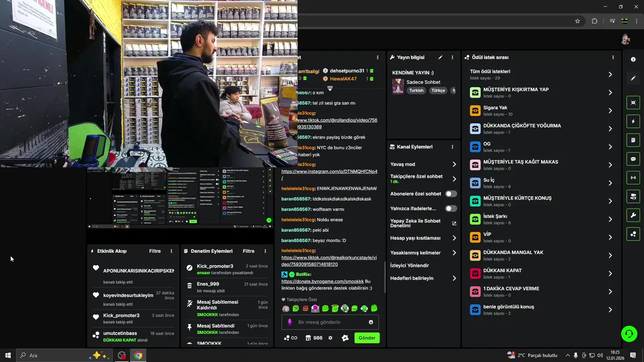Click the channel points infinity icon
644x362 pixels.
point(290,338)
